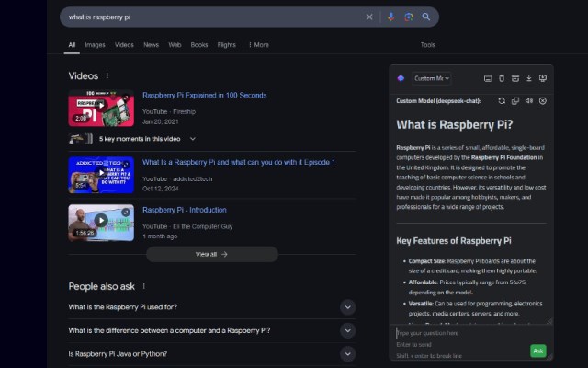This screenshot has width=588, height=368.
Task: Expand 'Is Raspberry Pi Java or Python?'
Action: point(212,354)
